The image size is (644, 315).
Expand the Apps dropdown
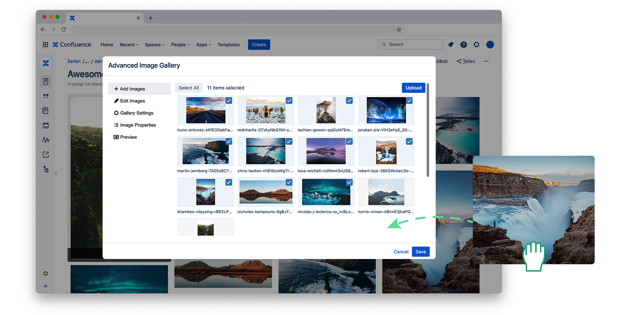coord(203,44)
